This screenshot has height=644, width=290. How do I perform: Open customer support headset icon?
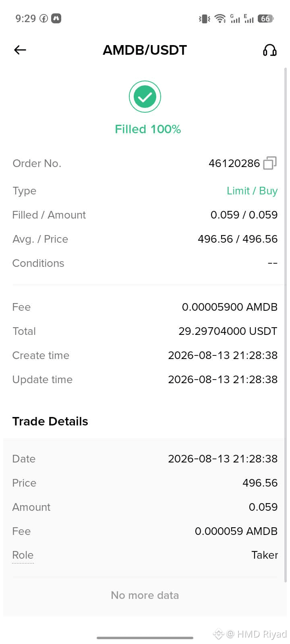click(269, 50)
